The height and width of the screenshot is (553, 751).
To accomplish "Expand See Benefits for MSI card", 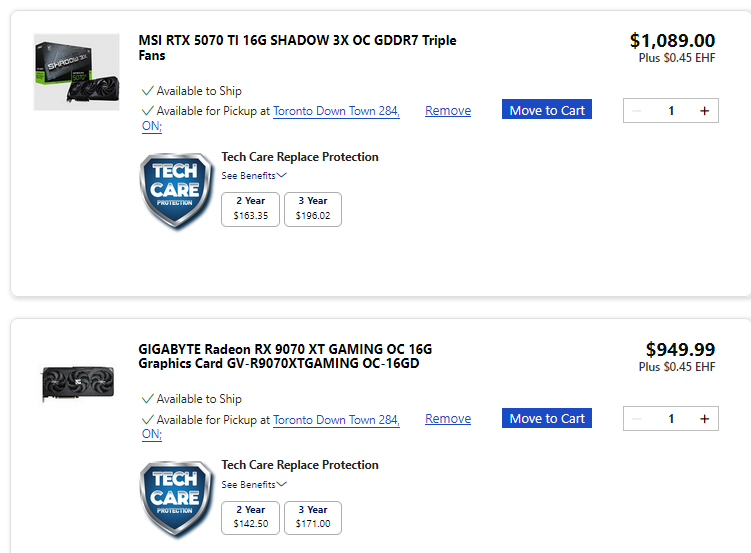I will click(x=254, y=176).
